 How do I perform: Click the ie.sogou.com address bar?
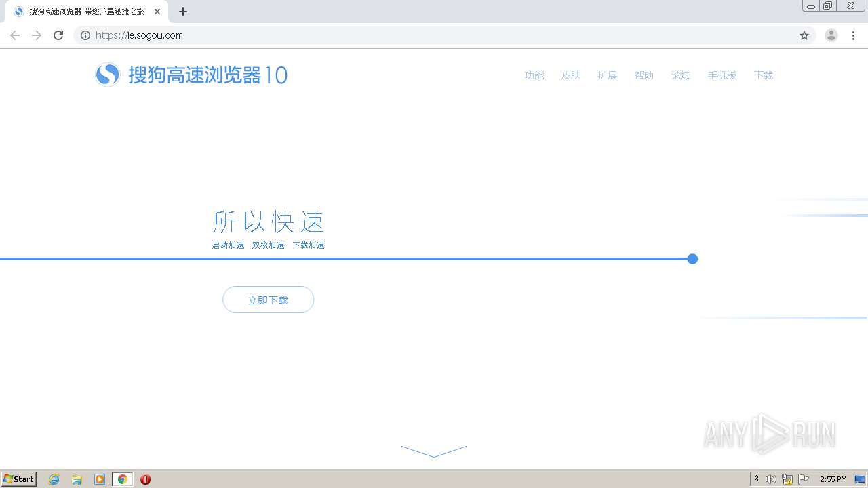(x=434, y=35)
